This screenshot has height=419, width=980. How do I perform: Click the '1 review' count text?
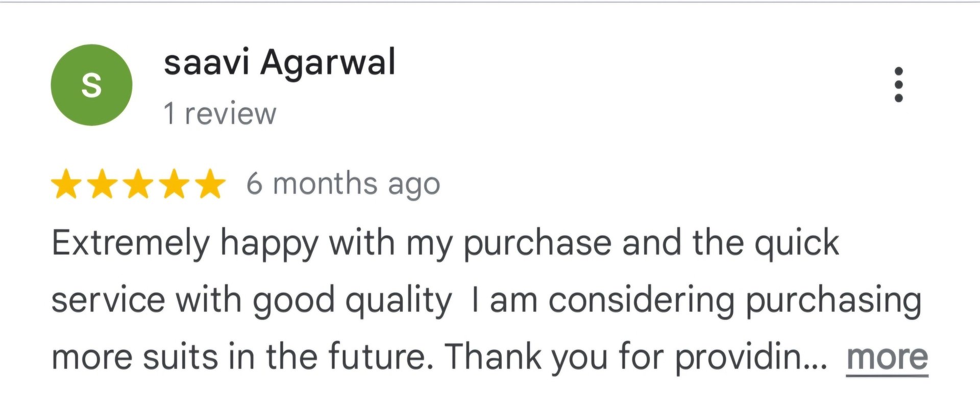tap(219, 113)
